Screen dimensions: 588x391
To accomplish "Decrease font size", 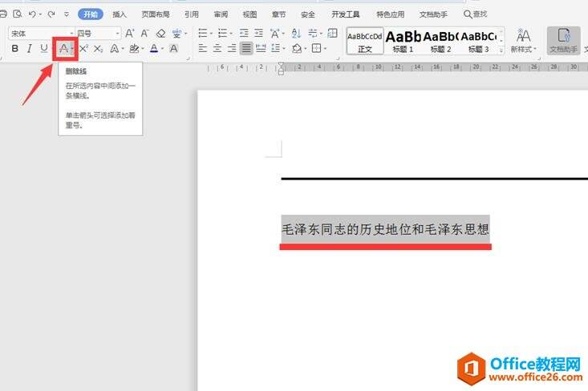I will [x=144, y=34].
